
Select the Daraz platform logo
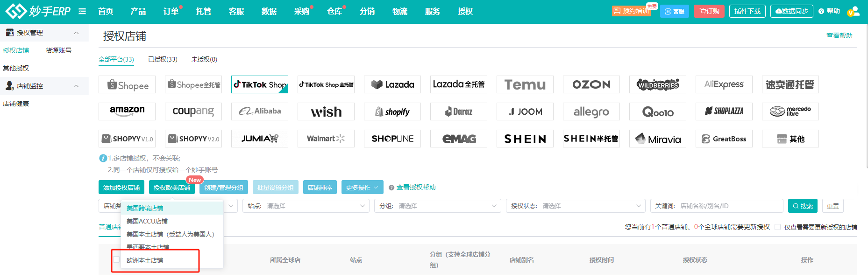click(x=459, y=112)
